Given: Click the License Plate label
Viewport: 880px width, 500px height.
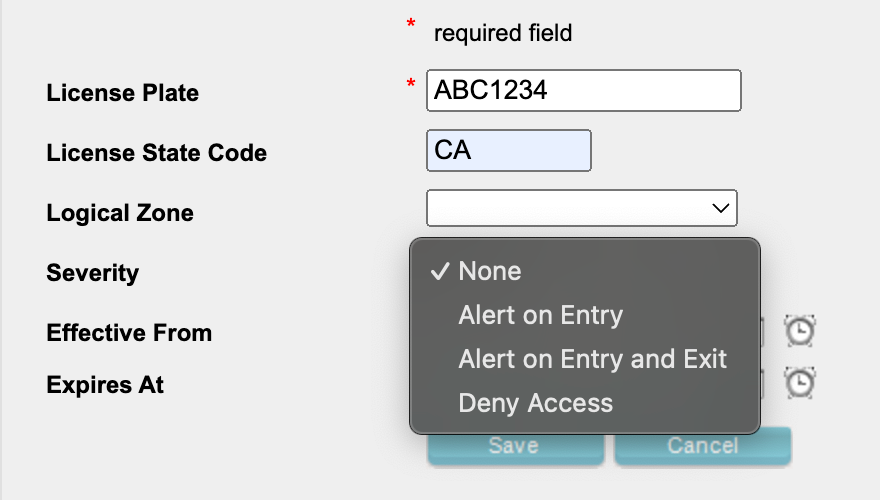Looking at the screenshot, I should [123, 93].
